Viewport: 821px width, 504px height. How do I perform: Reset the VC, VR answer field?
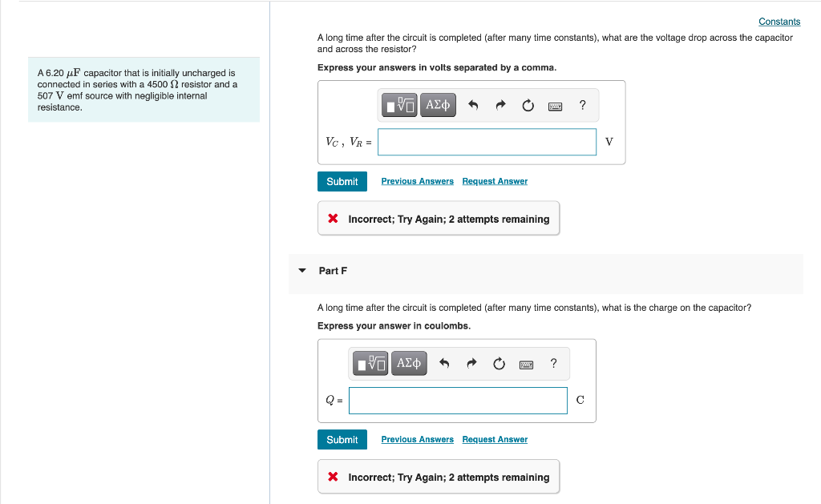528,105
